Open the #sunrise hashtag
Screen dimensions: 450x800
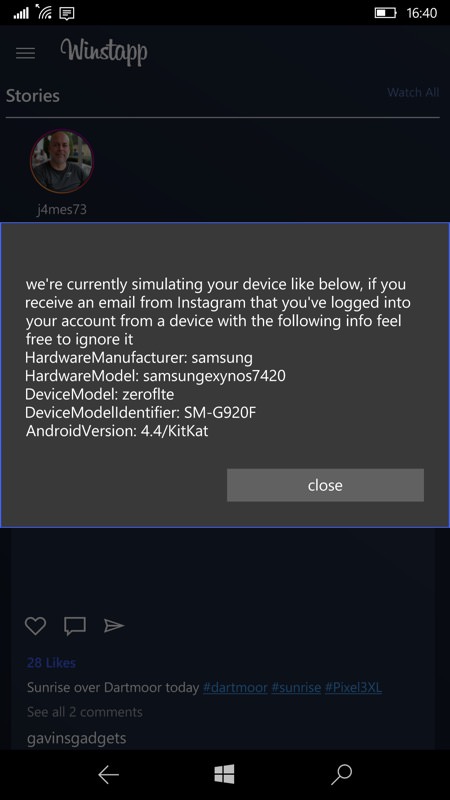pos(296,687)
